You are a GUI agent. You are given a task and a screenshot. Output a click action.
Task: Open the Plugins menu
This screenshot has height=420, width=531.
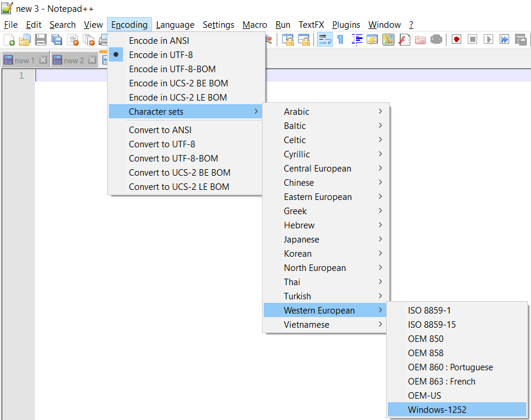click(346, 25)
